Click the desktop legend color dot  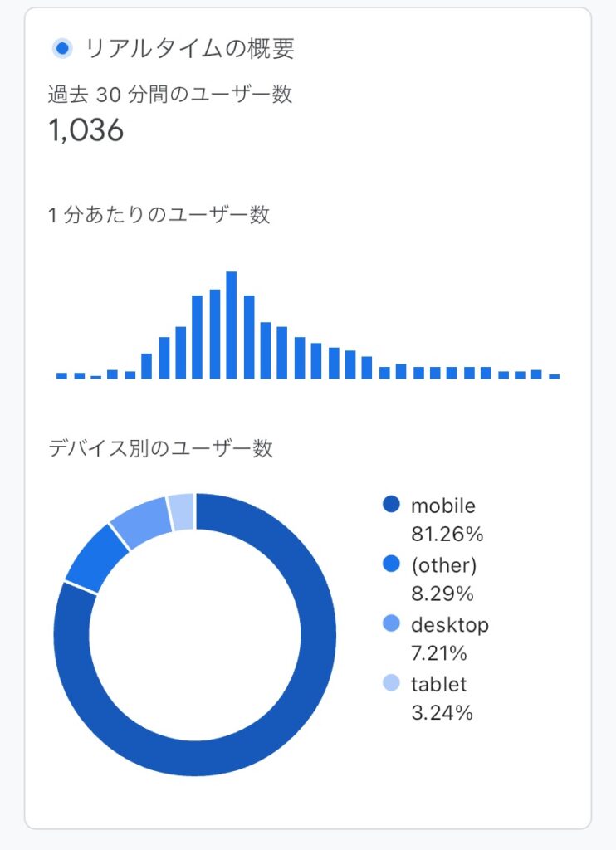pyautogui.click(x=391, y=623)
